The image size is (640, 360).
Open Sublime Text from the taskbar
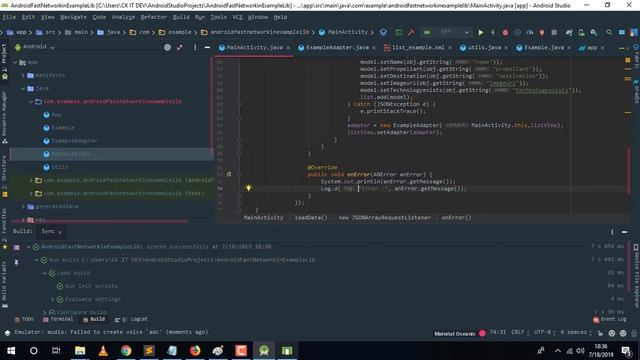(149, 351)
